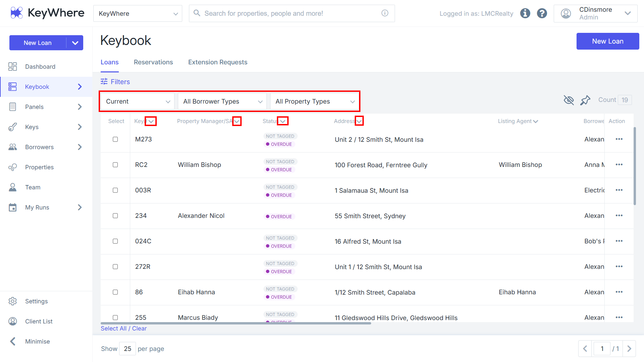Open the Extension Requests tab

coord(218,62)
